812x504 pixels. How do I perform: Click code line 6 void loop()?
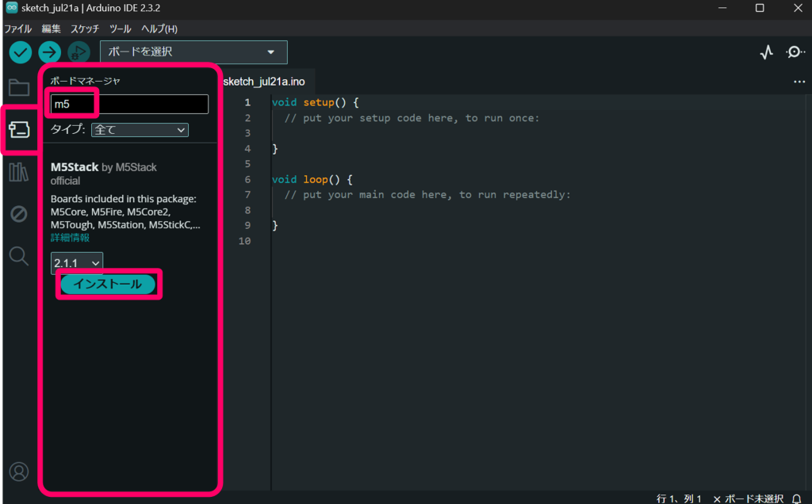pos(312,180)
